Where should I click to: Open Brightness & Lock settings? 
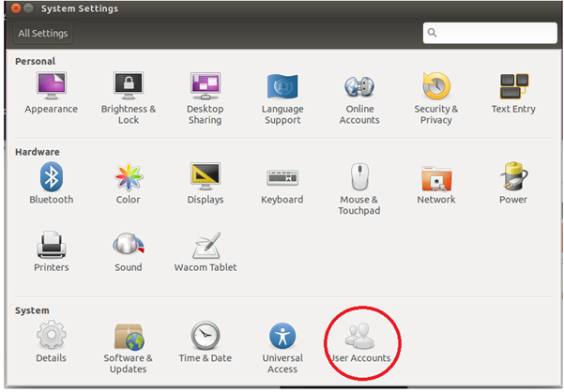(x=129, y=98)
